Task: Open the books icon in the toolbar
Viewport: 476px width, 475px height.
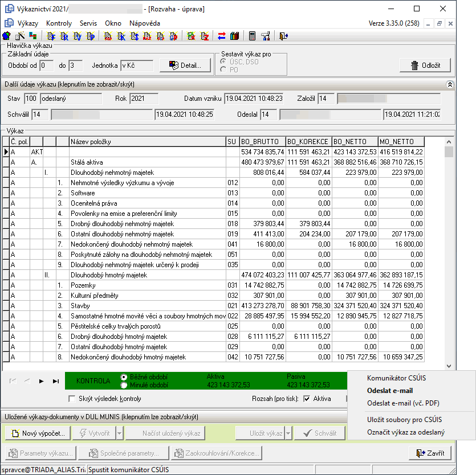Action: (x=234, y=36)
